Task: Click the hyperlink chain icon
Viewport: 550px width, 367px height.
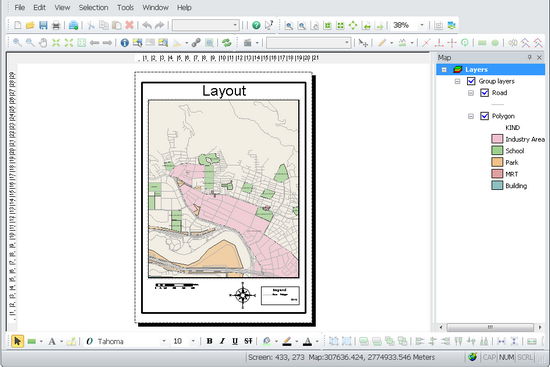Action: coord(196,43)
